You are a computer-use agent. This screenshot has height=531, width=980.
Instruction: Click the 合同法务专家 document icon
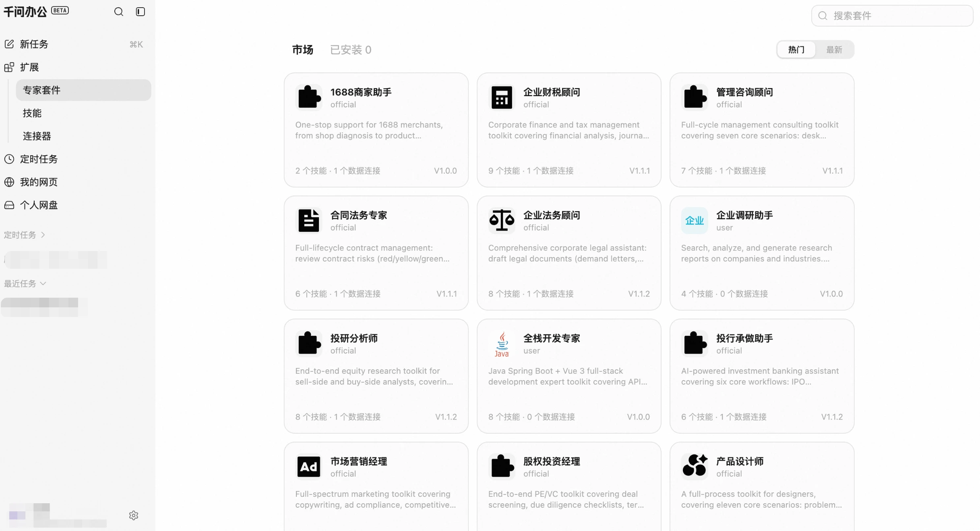tap(309, 220)
